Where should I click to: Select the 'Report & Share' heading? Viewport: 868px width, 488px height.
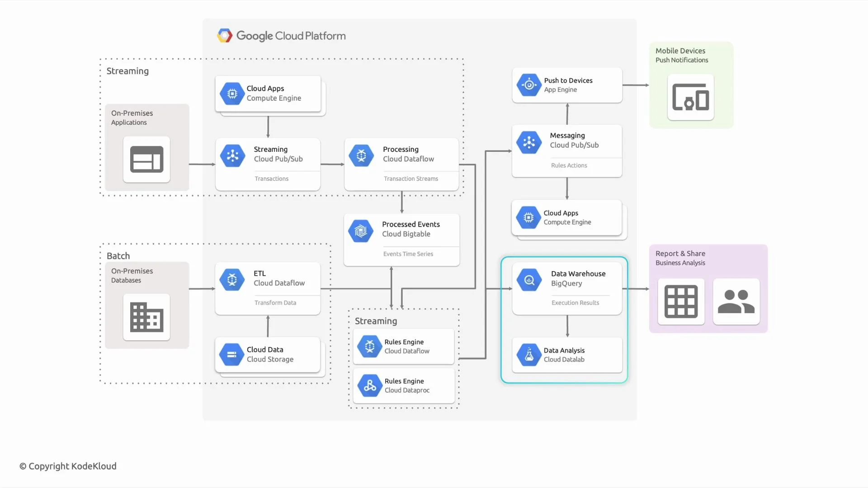point(680,253)
